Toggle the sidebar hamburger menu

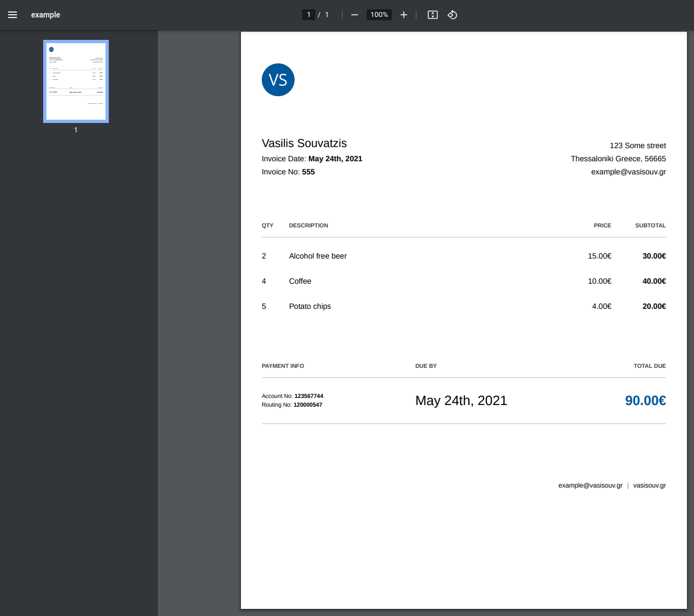click(x=13, y=15)
